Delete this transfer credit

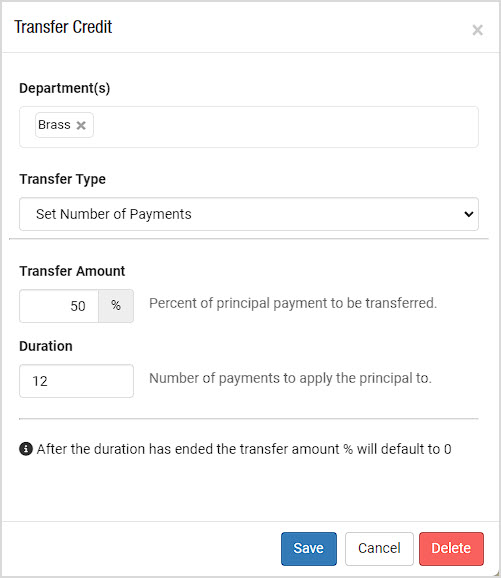point(451,549)
